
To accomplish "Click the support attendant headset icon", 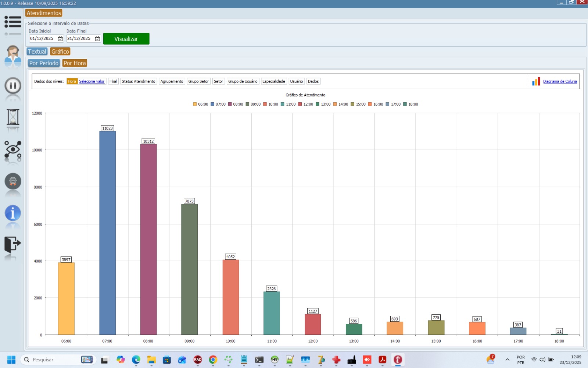I will tap(13, 55).
